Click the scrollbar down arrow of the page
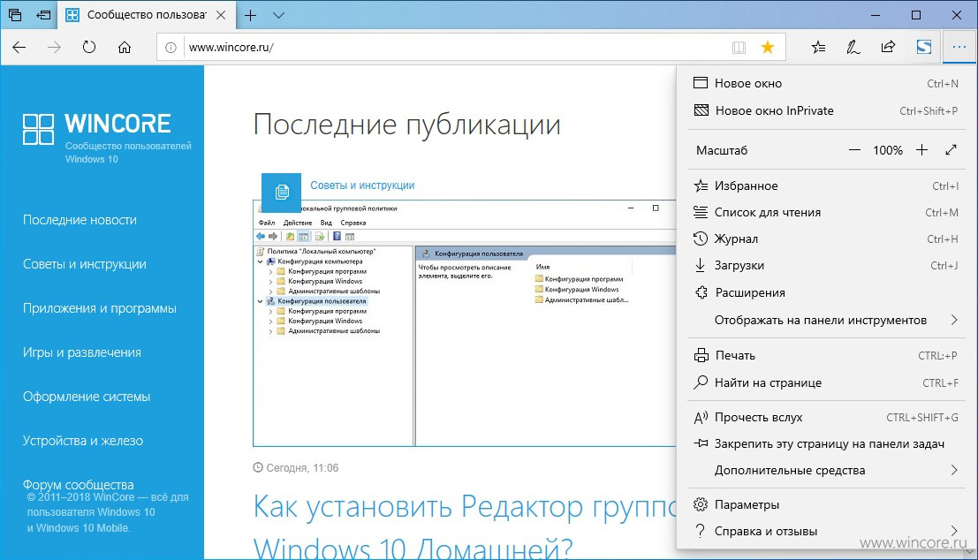Screen dimensions: 978x560 (971, 553)
